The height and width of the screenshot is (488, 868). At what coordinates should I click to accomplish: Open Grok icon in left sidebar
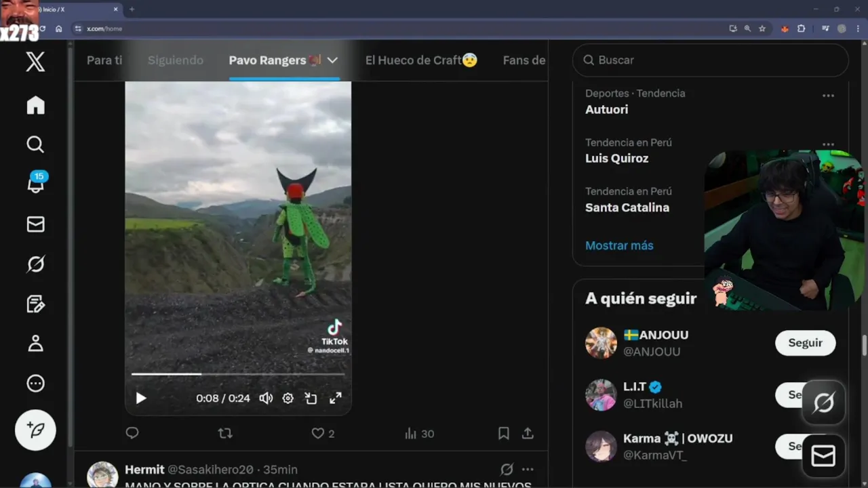tap(35, 264)
